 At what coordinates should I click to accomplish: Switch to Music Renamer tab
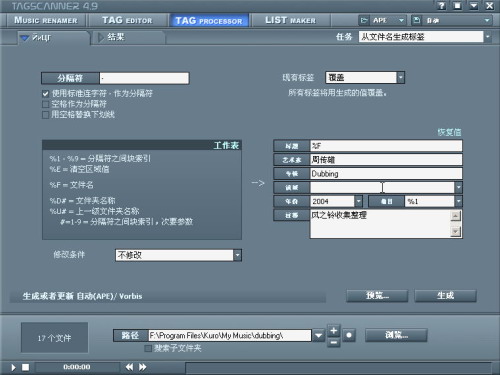pos(46,20)
